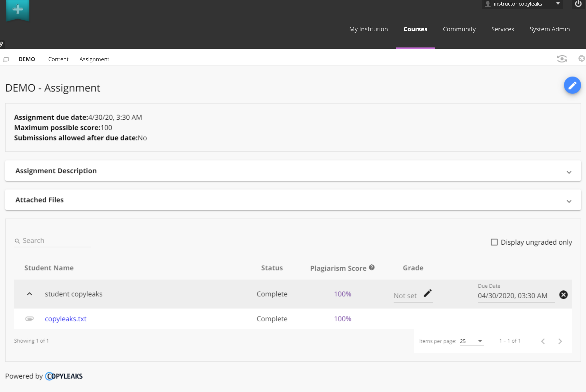Go to the Services tab

(503, 29)
